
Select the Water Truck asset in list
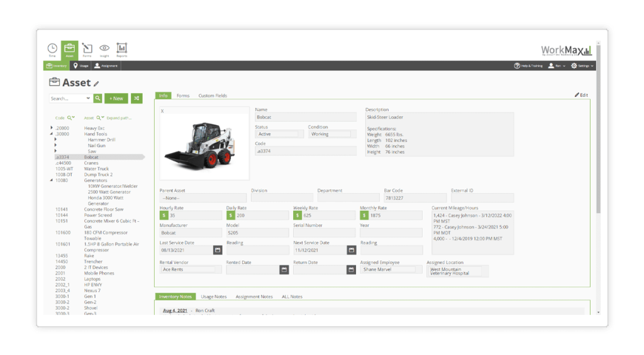(96, 169)
